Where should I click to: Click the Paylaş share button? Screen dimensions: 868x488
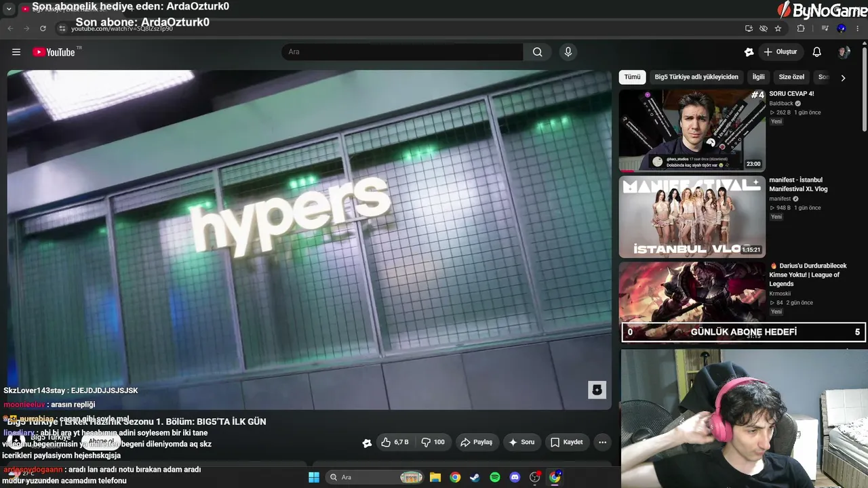477,443
